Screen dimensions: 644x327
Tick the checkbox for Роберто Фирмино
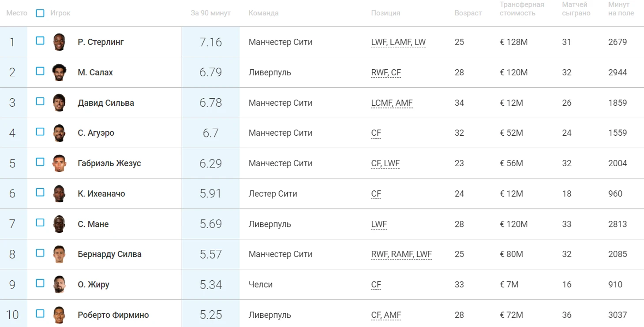tap(40, 314)
